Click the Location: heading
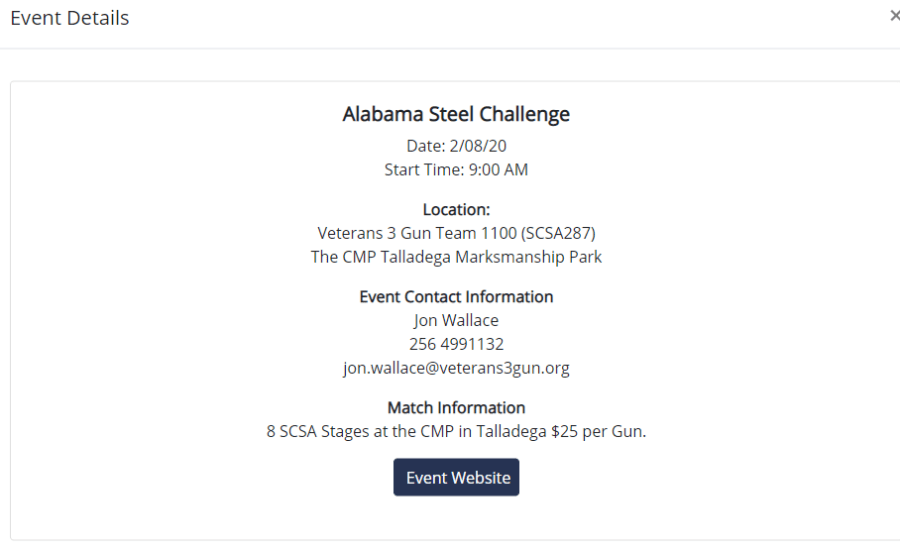Screen dimensions: 900x551 456,210
